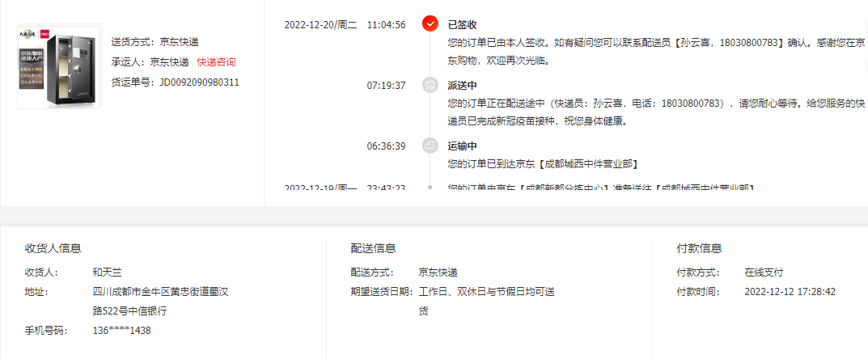Image resolution: width=868 pixels, height=359 pixels.
Task: Click the masked phone number 136****1438
Action: 122,331
